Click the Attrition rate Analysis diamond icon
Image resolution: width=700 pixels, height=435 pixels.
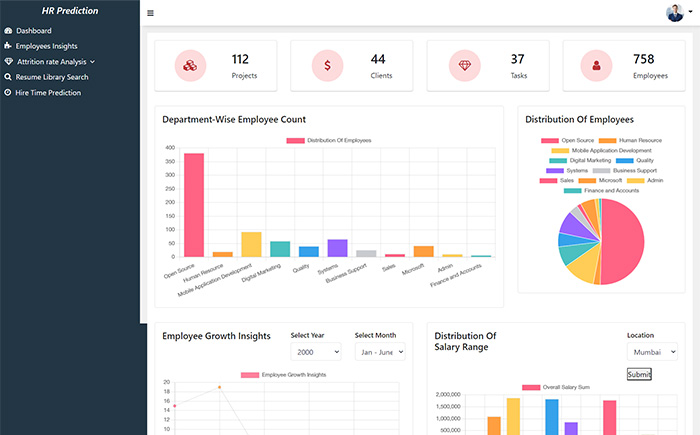click(x=8, y=61)
